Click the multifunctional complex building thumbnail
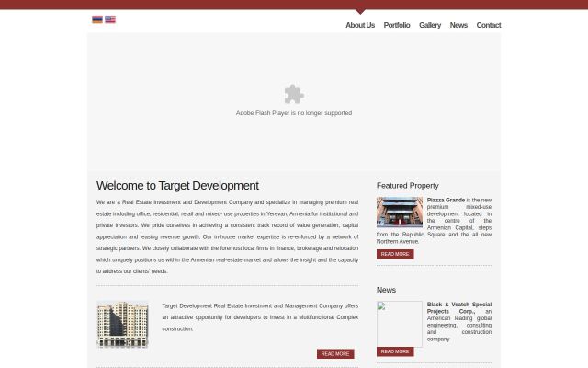The width and height of the screenshot is (588, 368). pos(122,325)
